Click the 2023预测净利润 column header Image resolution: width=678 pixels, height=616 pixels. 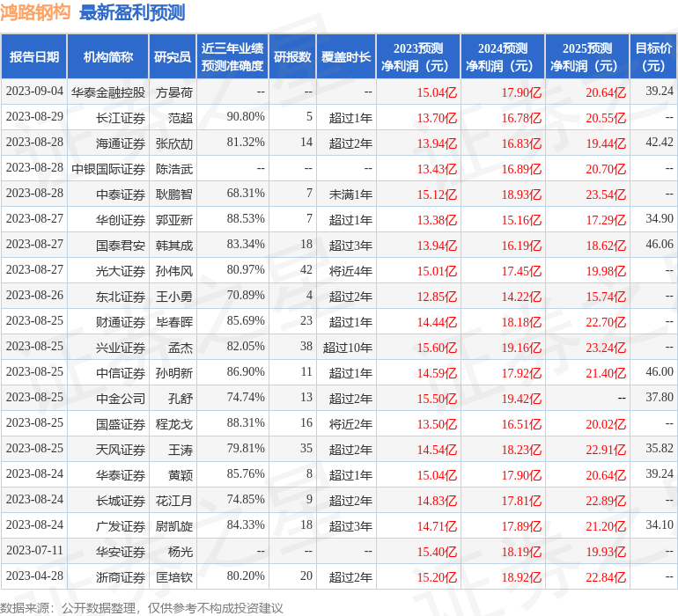418,56
